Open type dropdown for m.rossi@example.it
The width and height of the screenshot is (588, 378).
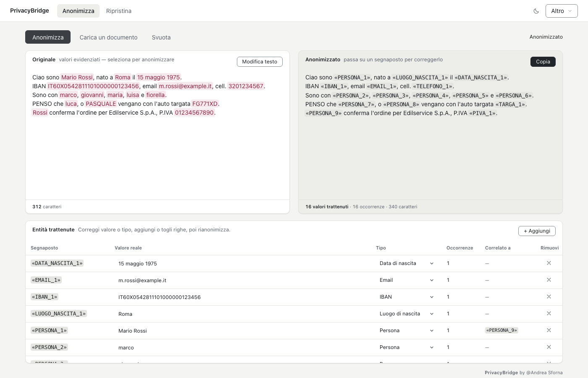[x=406, y=280]
